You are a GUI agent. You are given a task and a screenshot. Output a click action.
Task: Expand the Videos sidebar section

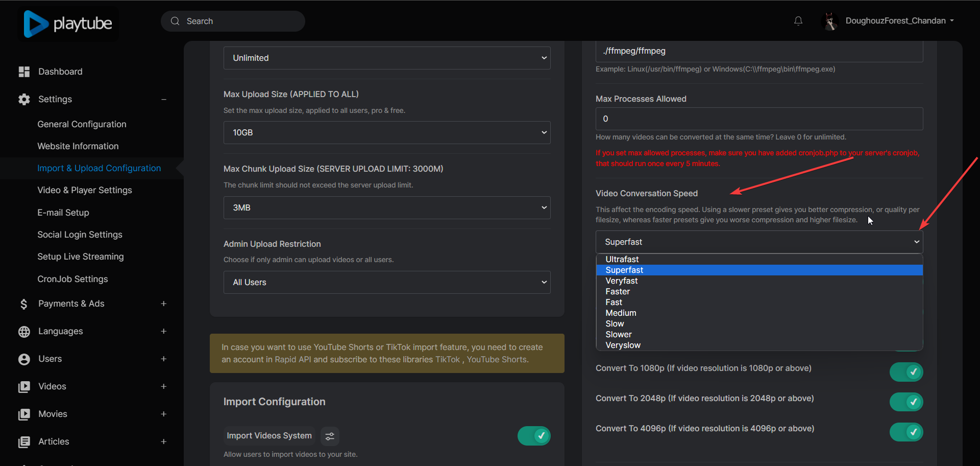(163, 387)
